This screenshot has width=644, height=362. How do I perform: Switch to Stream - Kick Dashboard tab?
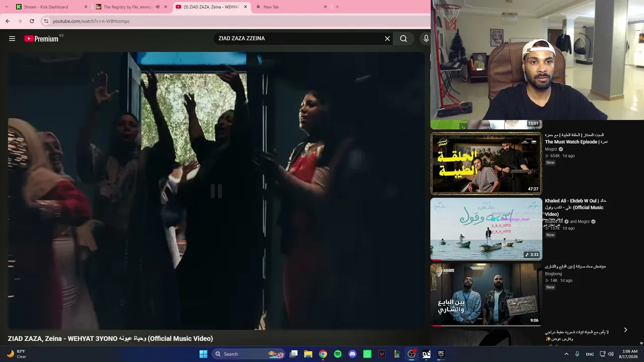click(51, 7)
